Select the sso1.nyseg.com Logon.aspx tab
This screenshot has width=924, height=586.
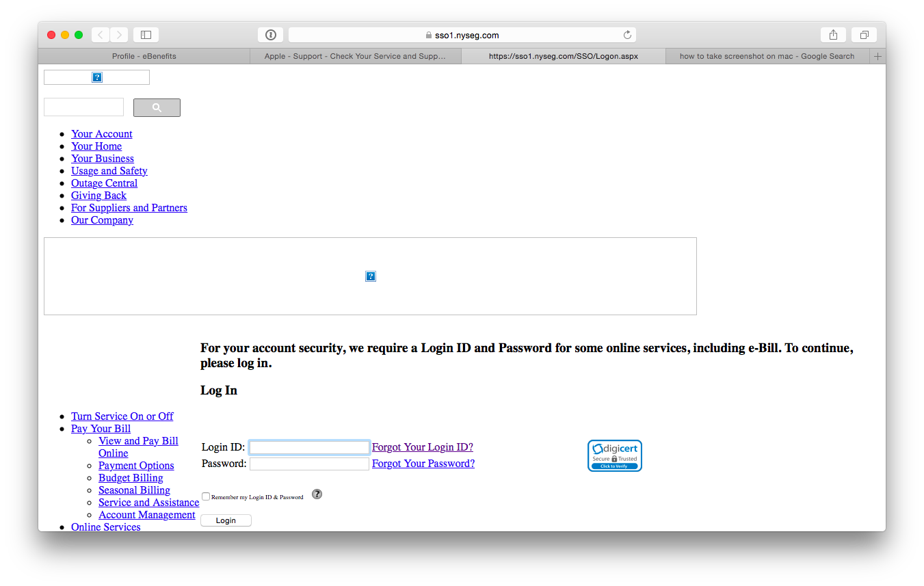click(x=564, y=56)
